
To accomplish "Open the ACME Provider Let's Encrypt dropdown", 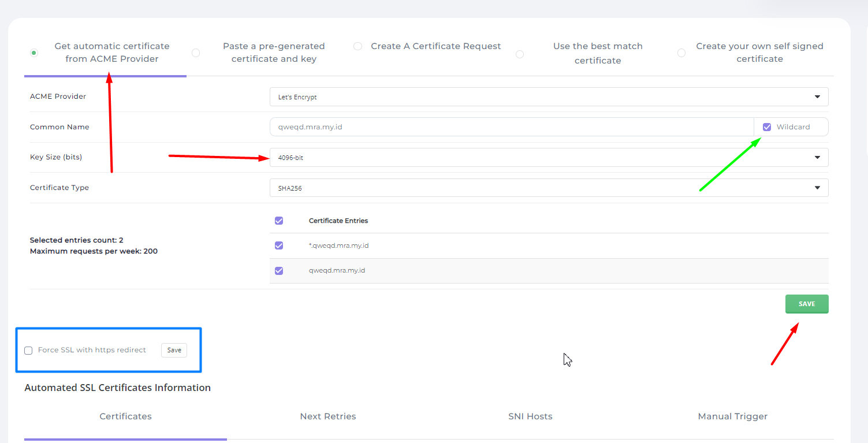I will pyautogui.click(x=549, y=97).
